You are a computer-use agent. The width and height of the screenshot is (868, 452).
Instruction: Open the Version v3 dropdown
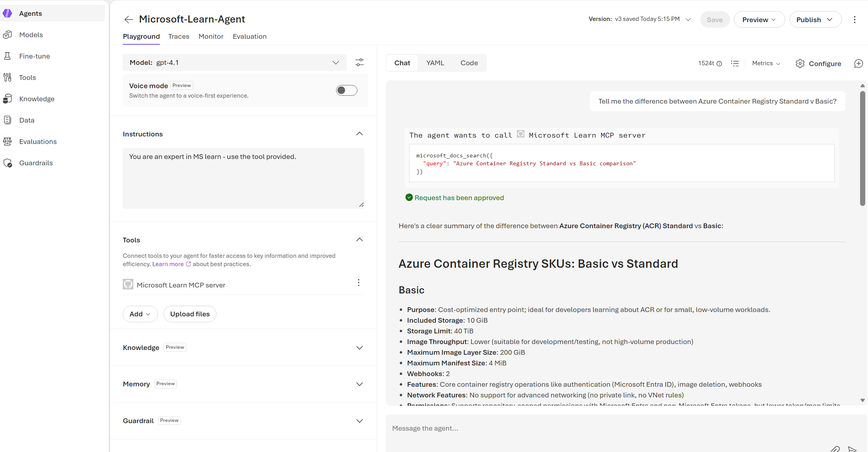688,19
